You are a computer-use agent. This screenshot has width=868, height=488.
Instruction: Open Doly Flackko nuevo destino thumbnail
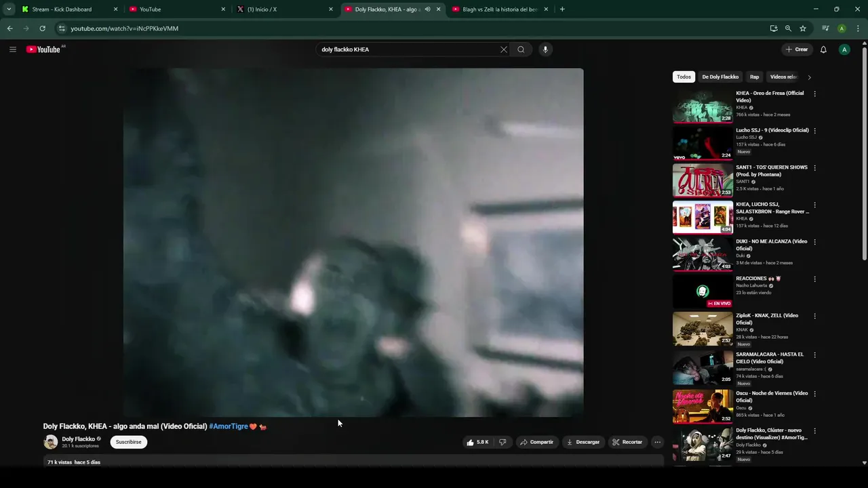(x=703, y=444)
